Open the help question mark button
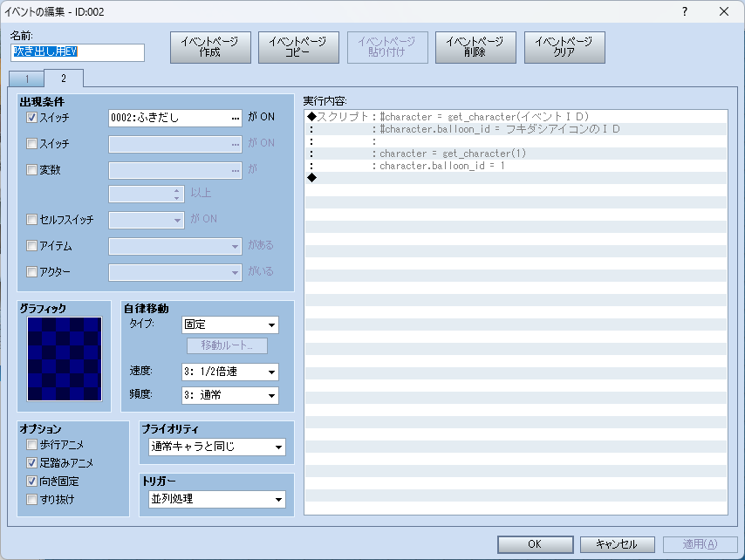Screen dimensions: 745x560 pos(684,11)
